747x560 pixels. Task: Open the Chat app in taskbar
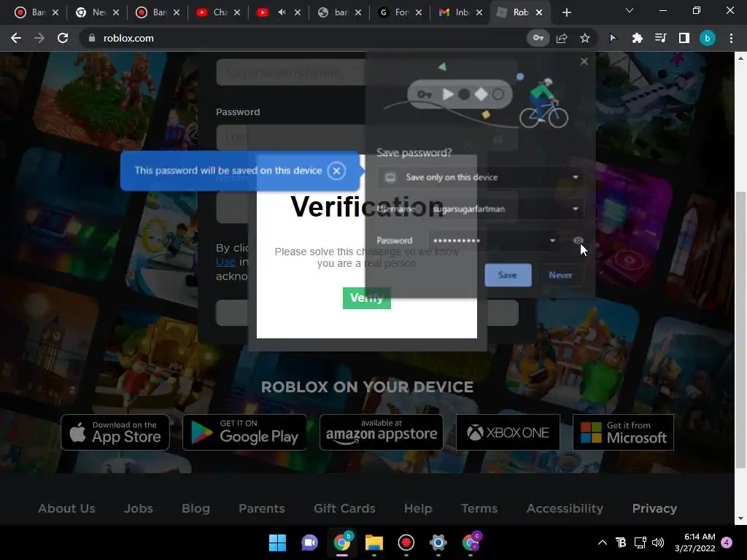[x=309, y=542]
